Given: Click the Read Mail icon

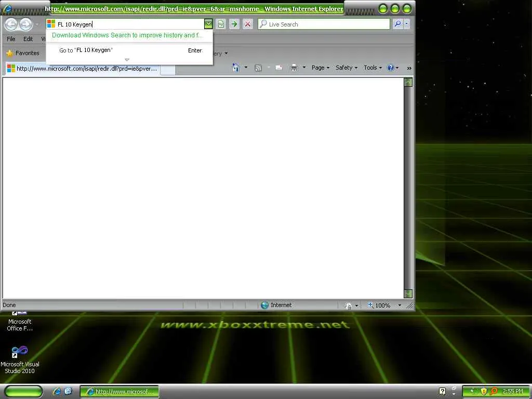Looking at the screenshot, I should coord(279,68).
